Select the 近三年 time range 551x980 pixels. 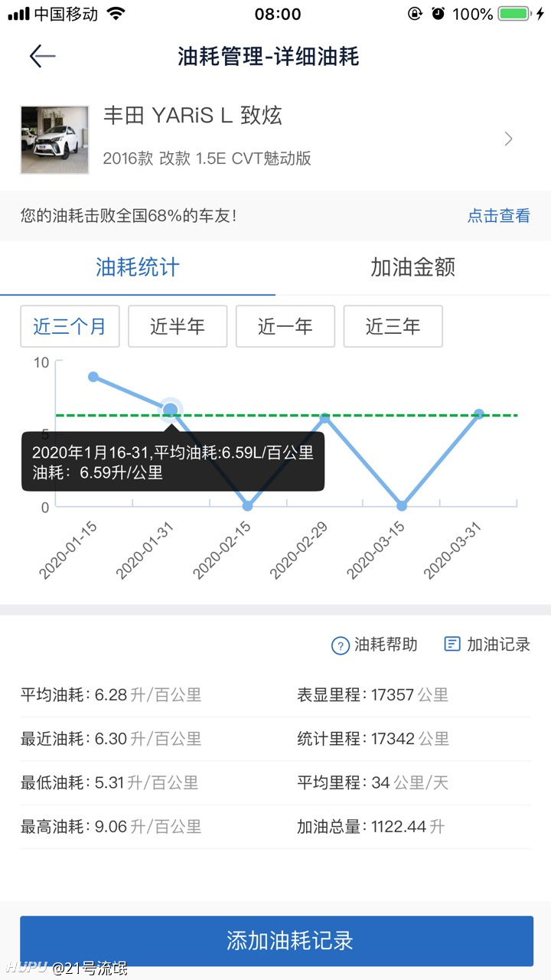tap(393, 326)
